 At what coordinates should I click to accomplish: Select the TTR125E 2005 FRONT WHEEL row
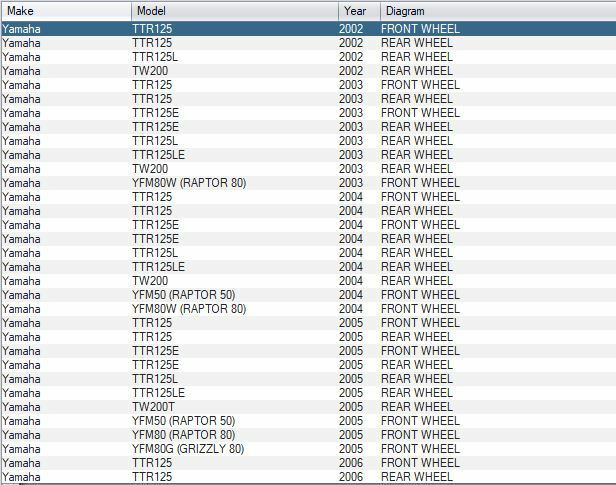tap(309, 351)
